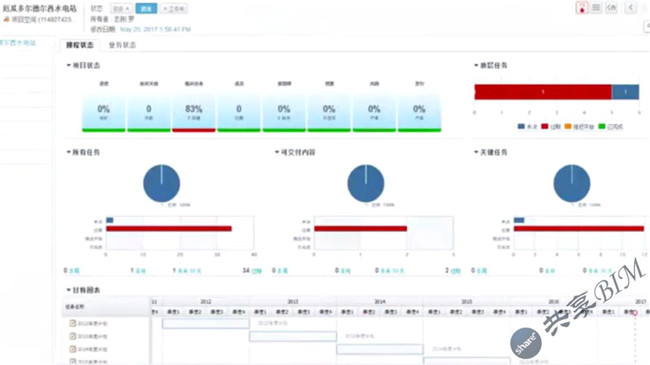
Task: Click the red-bordered bookmark icon in the top toolbar
Action: coord(582,8)
